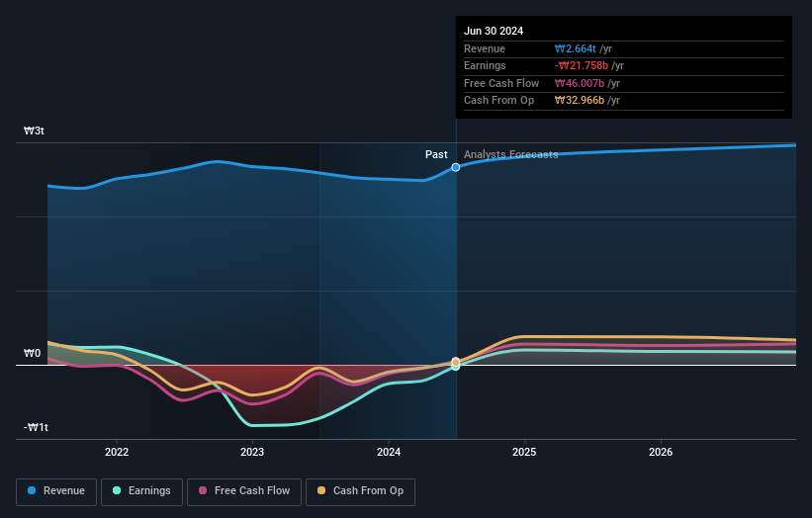This screenshot has width=812, height=518.
Task: Click the Revenue value ₩2.664t in tooltip
Action: coord(576,48)
